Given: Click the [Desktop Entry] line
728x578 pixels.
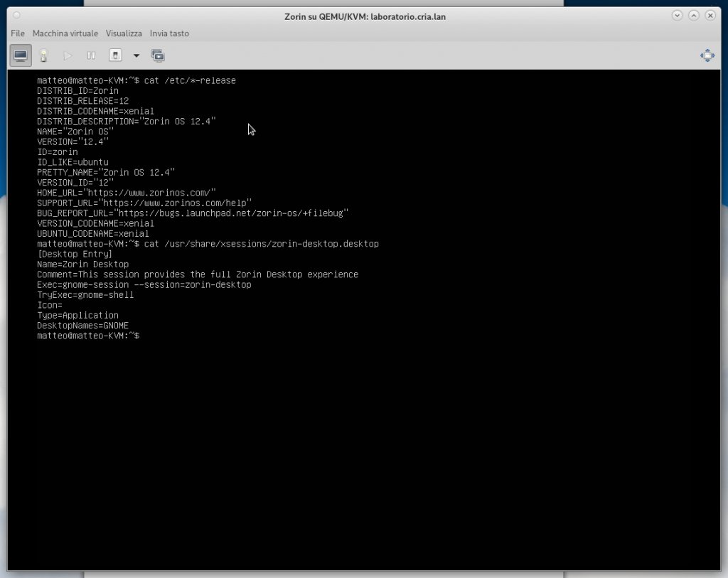Looking at the screenshot, I should tap(74, 255).
